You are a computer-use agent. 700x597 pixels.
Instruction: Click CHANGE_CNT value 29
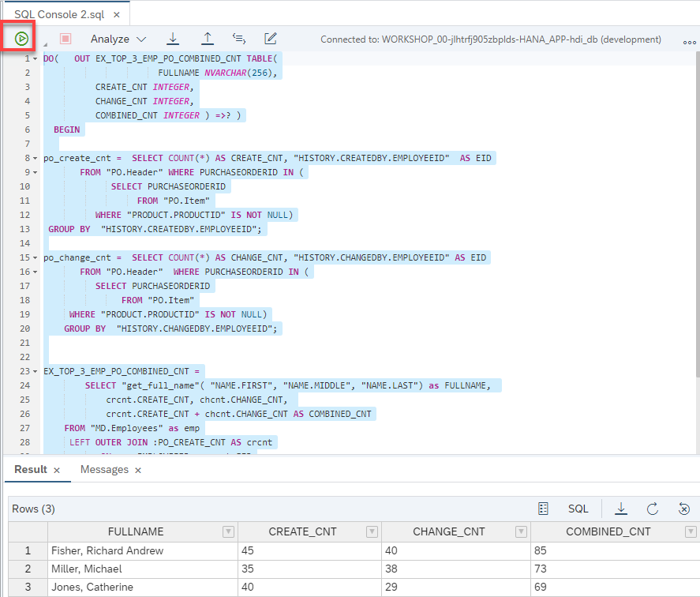click(x=456, y=588)
